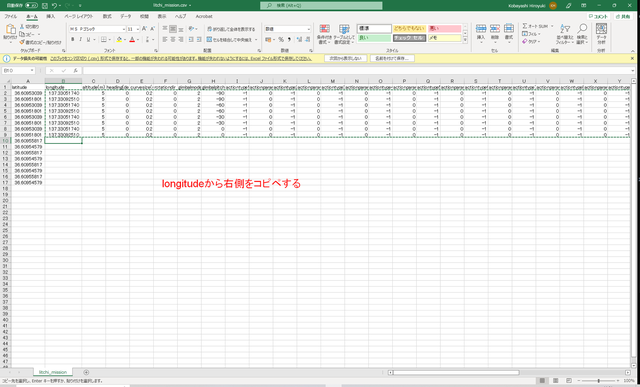Click the percent style icon
The width and height of the screenshot is (640, 387).
[x=281, y=40]
